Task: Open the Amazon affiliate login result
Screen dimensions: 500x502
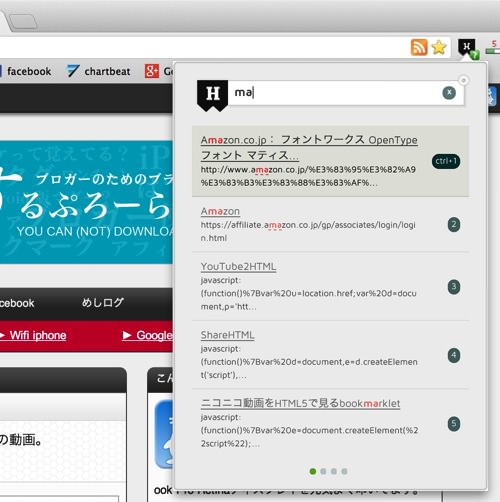Action: pos(330,225)
